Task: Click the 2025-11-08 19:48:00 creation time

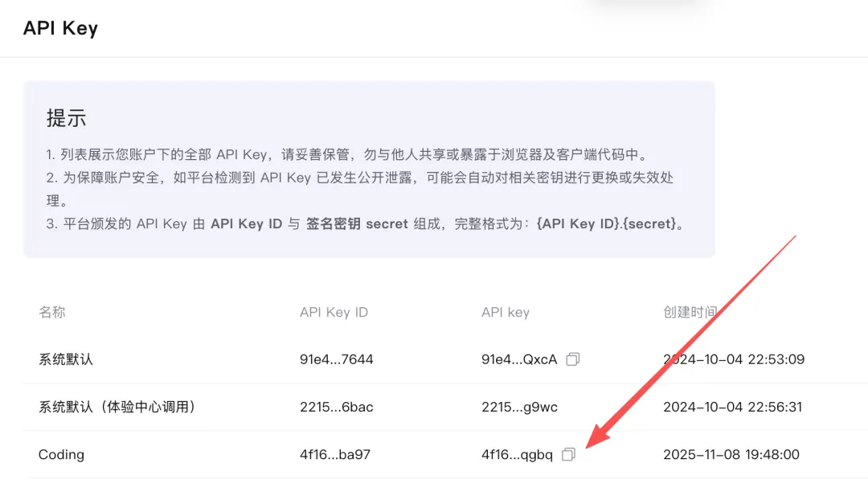Action: 731,454
